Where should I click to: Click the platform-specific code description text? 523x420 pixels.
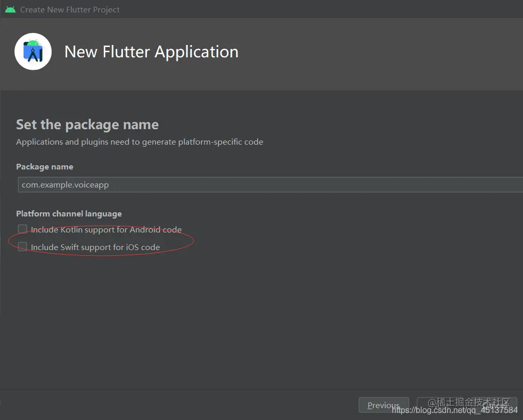140,142
